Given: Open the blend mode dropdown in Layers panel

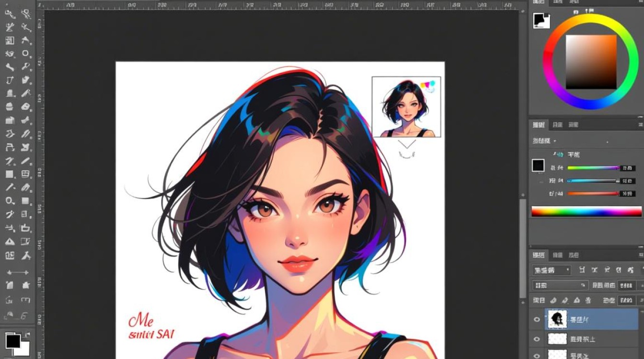Looking at the screenshot, I should point(560,285).
